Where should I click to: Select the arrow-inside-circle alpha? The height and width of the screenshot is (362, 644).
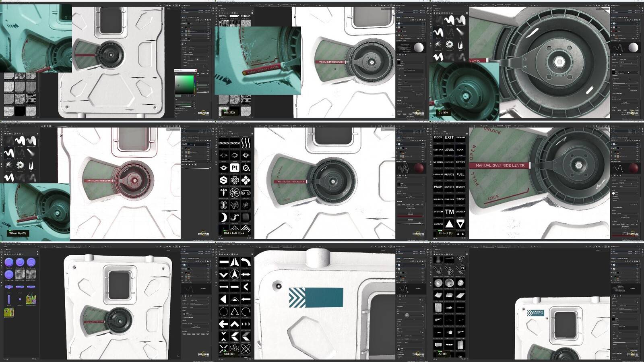tap(235, 275)
